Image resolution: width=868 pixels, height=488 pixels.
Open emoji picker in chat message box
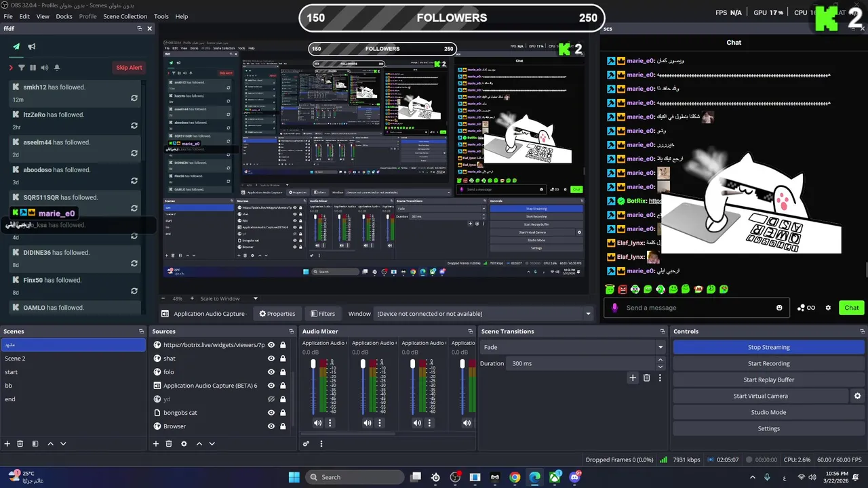779,308
